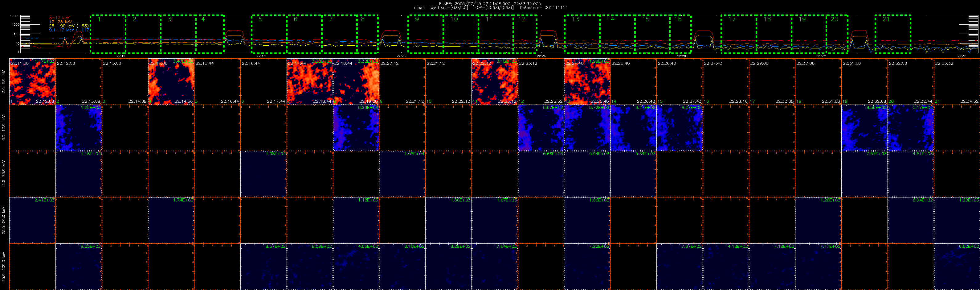The height and width of the screenshot is (290, 980).
Task: Click the '22:12' tick label under light curve
Action: pos(121,56)
